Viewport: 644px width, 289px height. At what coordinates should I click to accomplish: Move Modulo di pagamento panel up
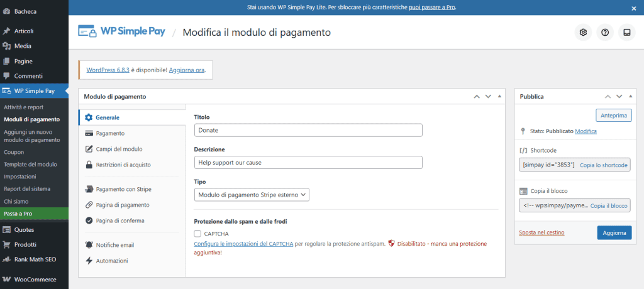pyautogui.click(x=477, y=97)
